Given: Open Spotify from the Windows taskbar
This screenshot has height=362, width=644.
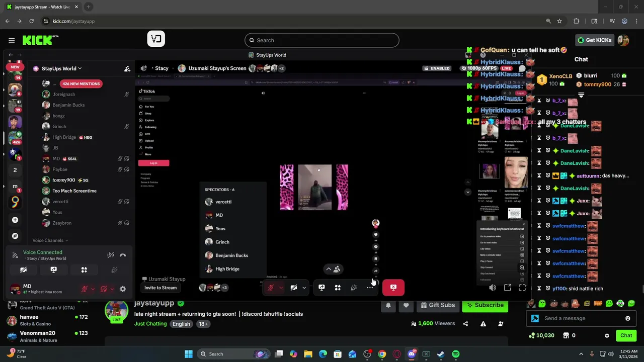Looking at the screenshot, I should 455,354.
